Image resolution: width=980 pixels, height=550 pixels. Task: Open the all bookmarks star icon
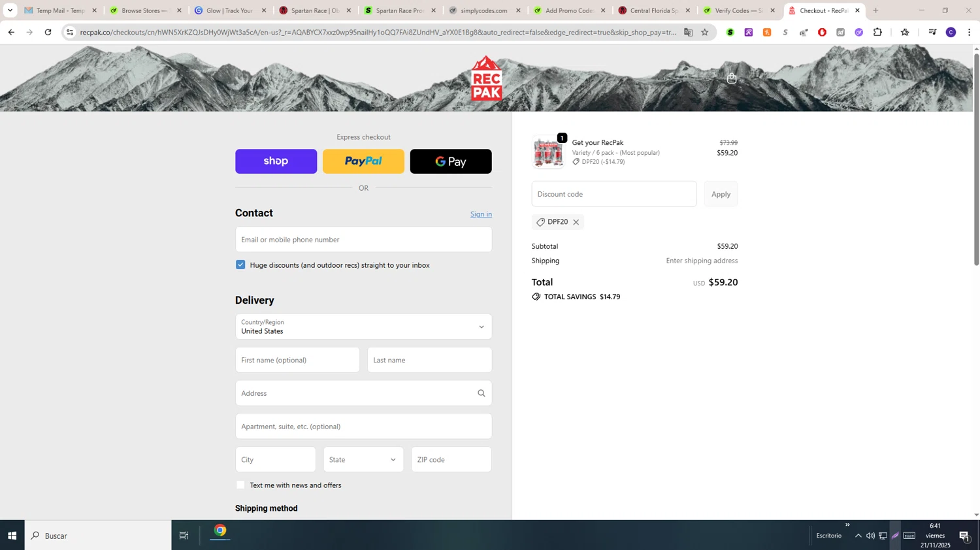tap(905, 32)
